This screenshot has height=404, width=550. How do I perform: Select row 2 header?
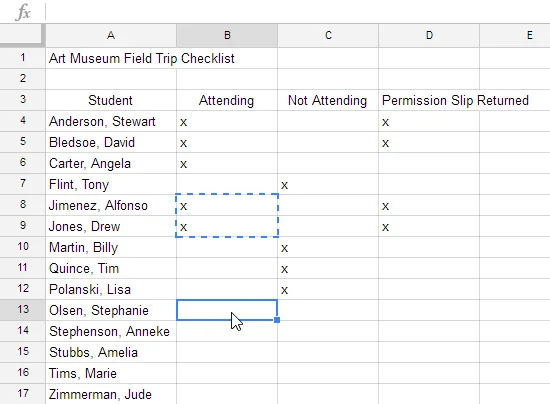point(23,79)
